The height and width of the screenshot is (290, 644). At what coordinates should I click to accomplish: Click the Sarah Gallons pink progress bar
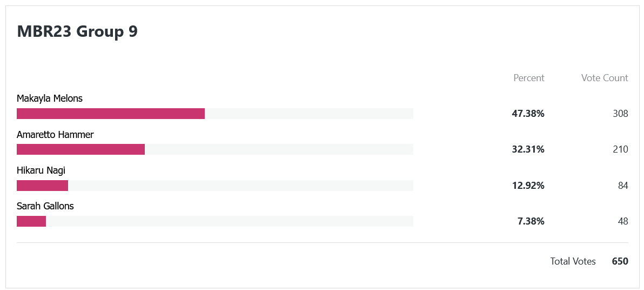(31, 221)
